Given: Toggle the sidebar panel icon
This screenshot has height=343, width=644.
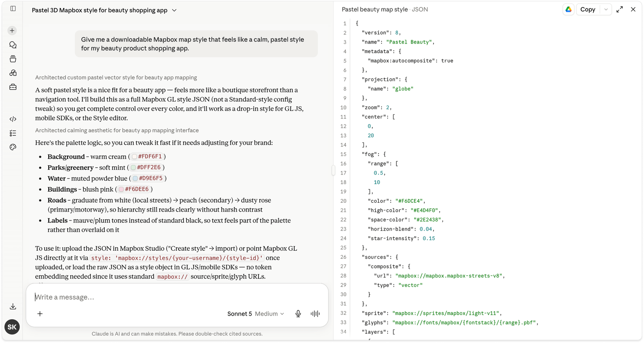Looking at the screenshot, I should 13,8.
